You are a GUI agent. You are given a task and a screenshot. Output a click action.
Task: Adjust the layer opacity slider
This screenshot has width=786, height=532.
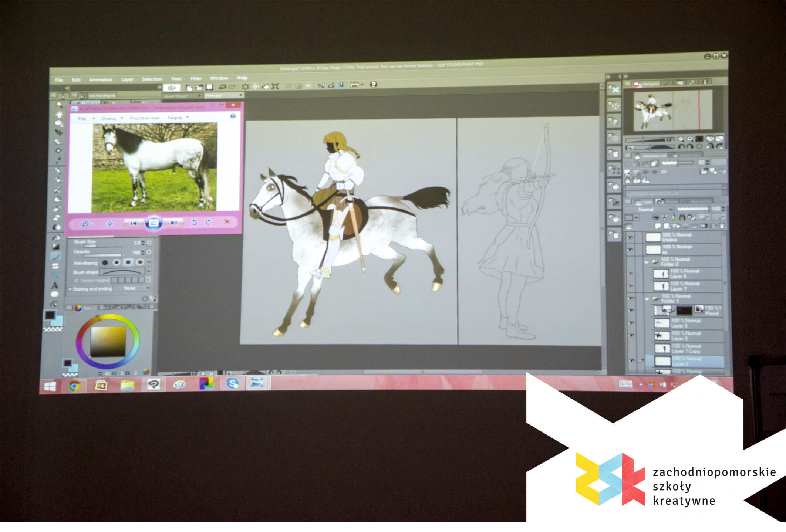692,209
